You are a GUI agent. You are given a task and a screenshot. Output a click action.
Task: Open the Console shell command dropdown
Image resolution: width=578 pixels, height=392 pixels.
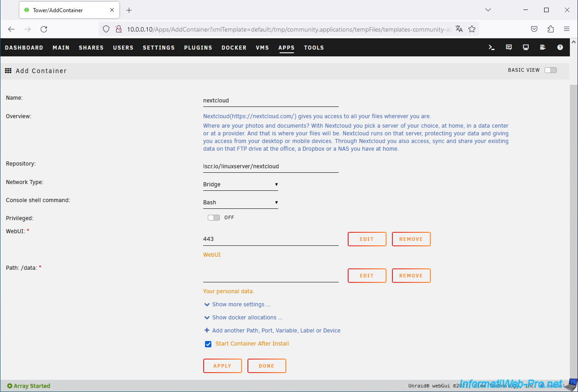tap(240, 203)
